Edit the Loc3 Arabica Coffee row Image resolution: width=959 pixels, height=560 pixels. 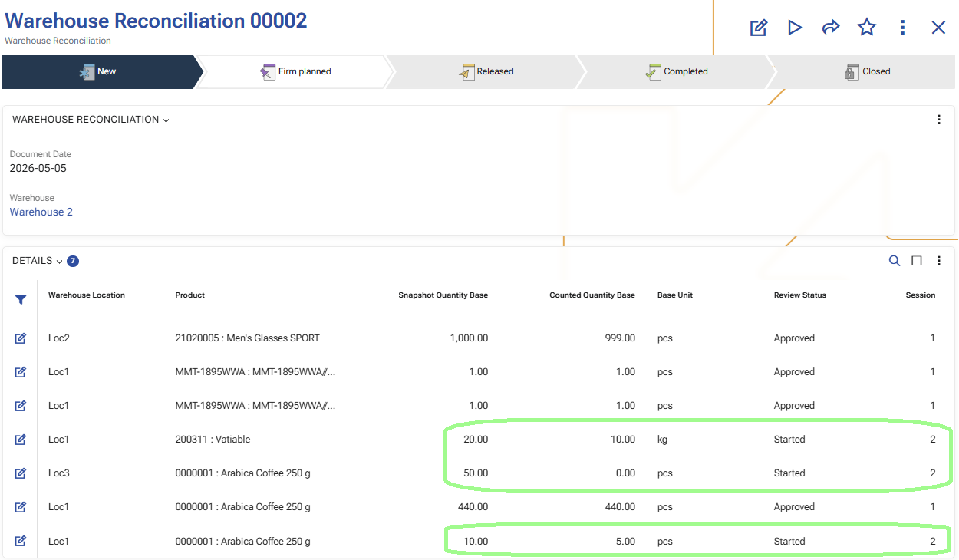21,473
